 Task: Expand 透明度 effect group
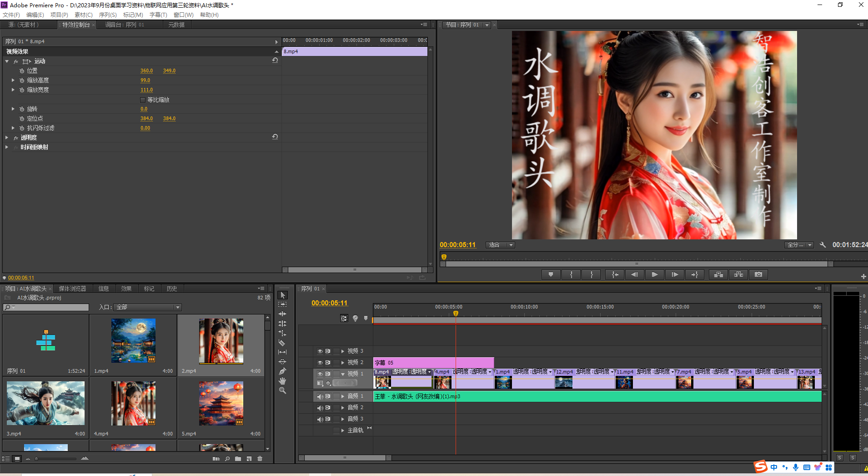(7, 137)
